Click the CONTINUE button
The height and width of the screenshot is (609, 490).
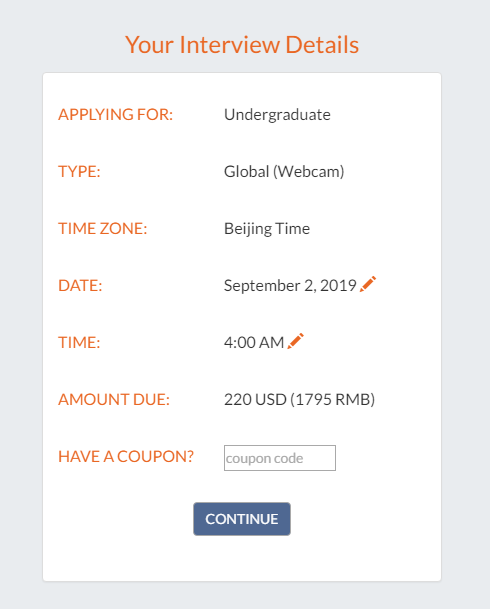click(242, 519)
